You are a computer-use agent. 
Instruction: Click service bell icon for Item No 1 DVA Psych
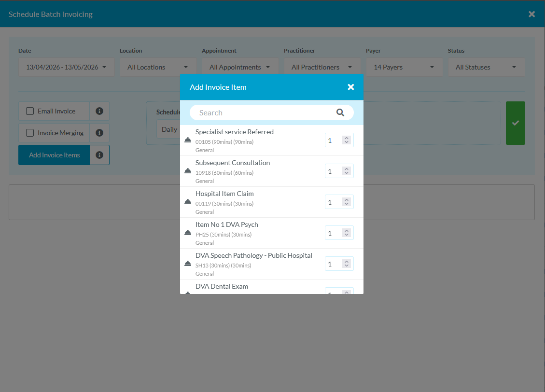click(188, 233)
